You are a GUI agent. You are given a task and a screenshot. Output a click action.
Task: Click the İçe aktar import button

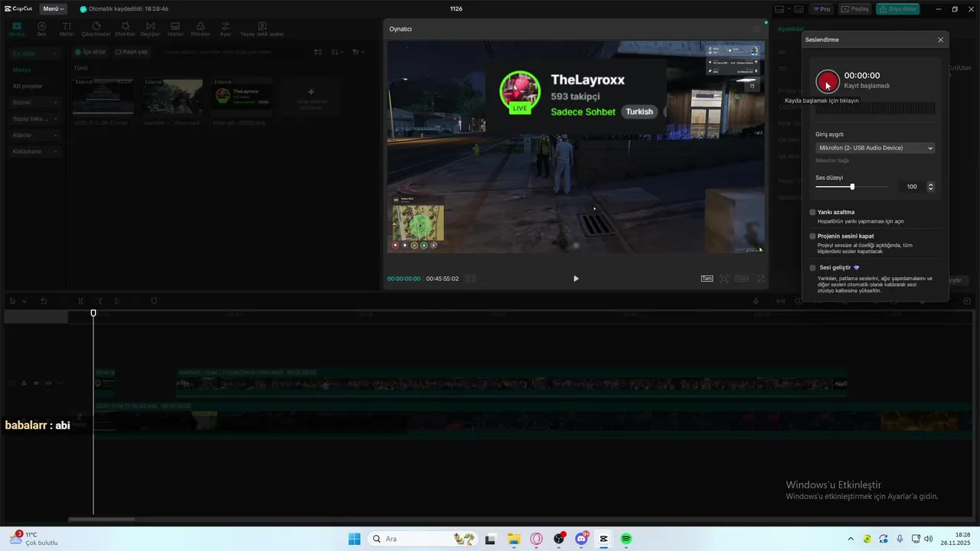(90, 52)
